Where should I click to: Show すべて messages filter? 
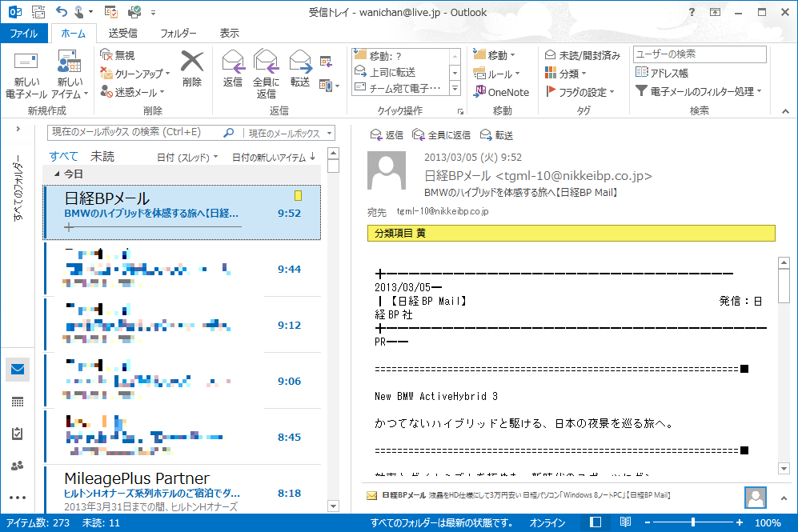[x=63, y=157]
